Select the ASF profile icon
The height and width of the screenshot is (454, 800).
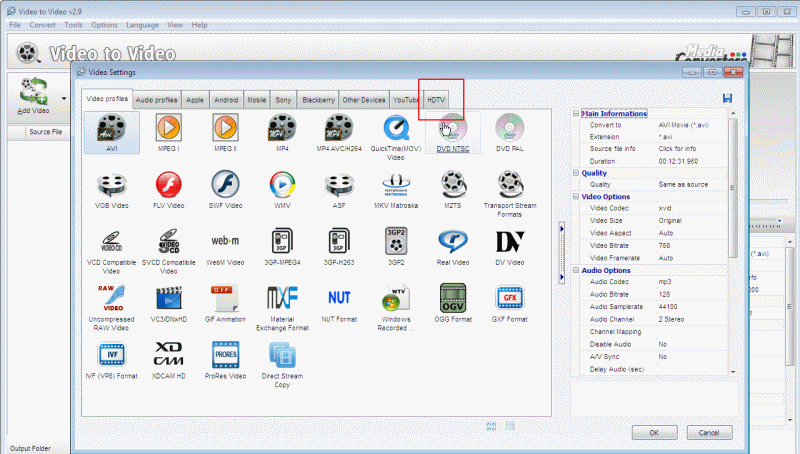tap(339, 185)
